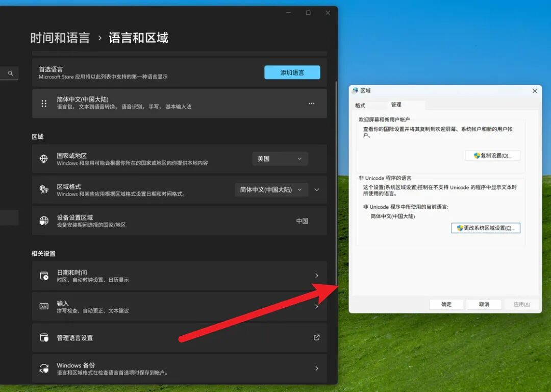Select the 管理 tab in 区域 dialog

tap(396, 105)
